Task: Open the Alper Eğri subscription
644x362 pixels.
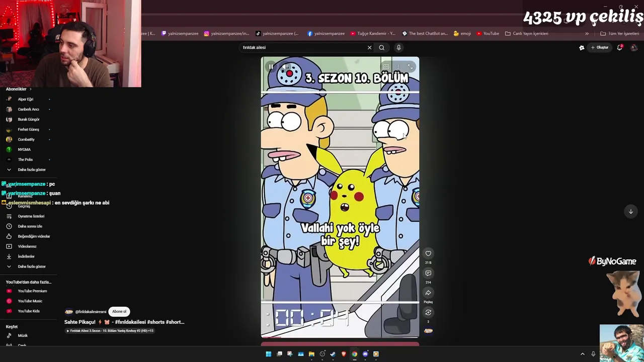Action: click(x=26, y=99)
